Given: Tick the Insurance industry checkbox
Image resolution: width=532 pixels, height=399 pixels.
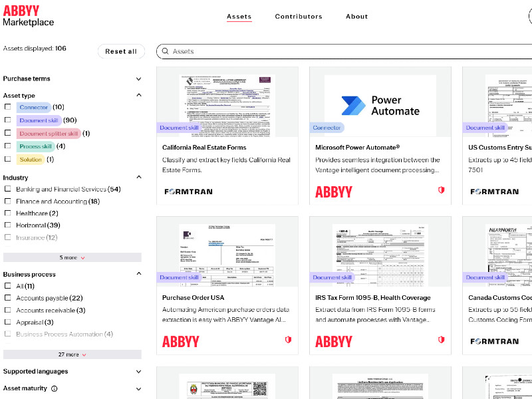Looking at the screenshot, I should pyautogui.click(x=8, y=237).
